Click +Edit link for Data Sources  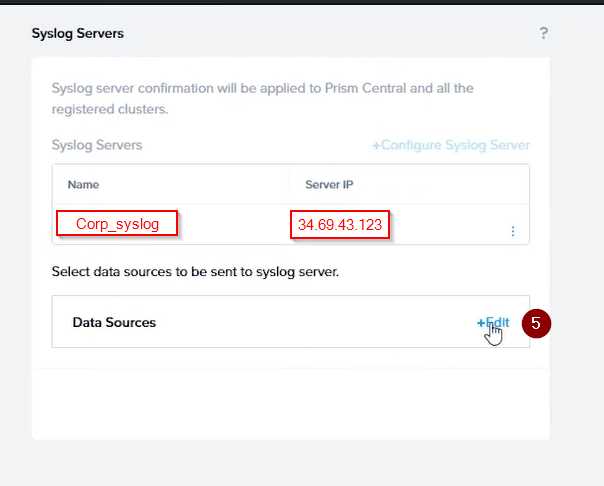tap(493, 322)
